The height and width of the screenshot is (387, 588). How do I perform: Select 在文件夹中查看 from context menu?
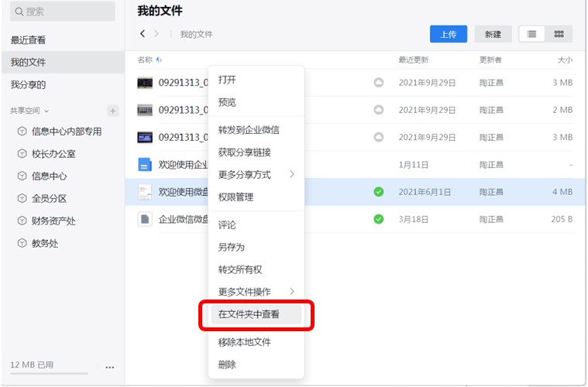click(x=249, y=314)
